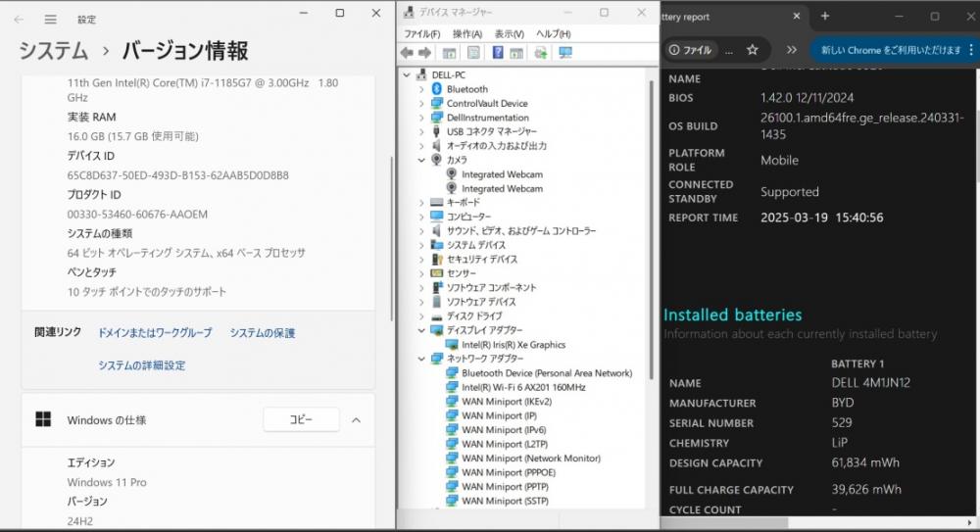Select the Bluetooth category in device tree
This screenshot has width=980, height=532.
click(466, 89)
